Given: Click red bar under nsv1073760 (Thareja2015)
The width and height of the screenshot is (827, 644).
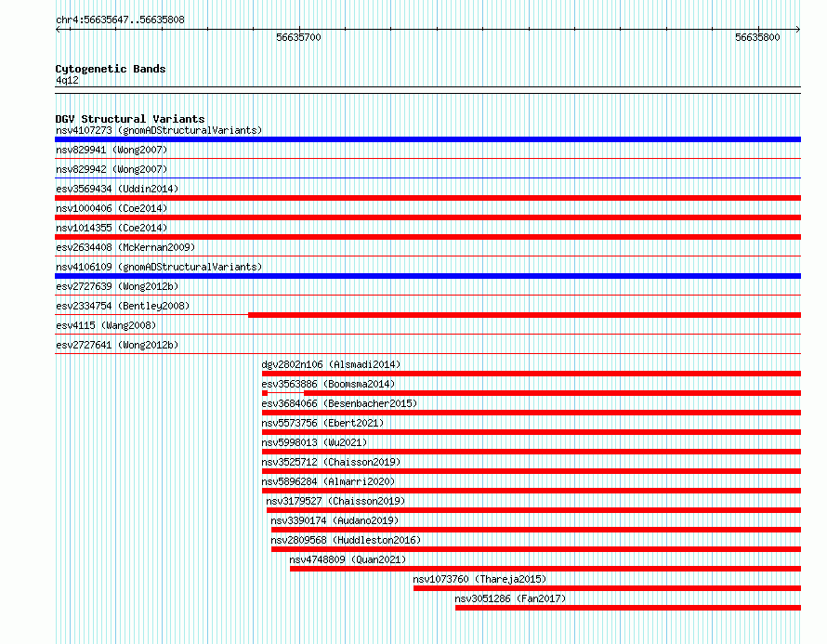Looking at the screenshot, I should pyautogui.click(x=607, y=588).
